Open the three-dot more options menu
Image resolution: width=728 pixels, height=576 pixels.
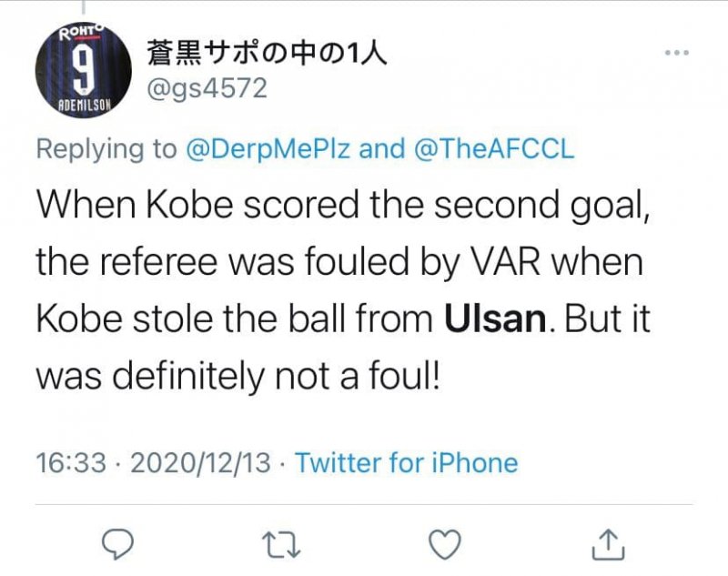(676, 54)
